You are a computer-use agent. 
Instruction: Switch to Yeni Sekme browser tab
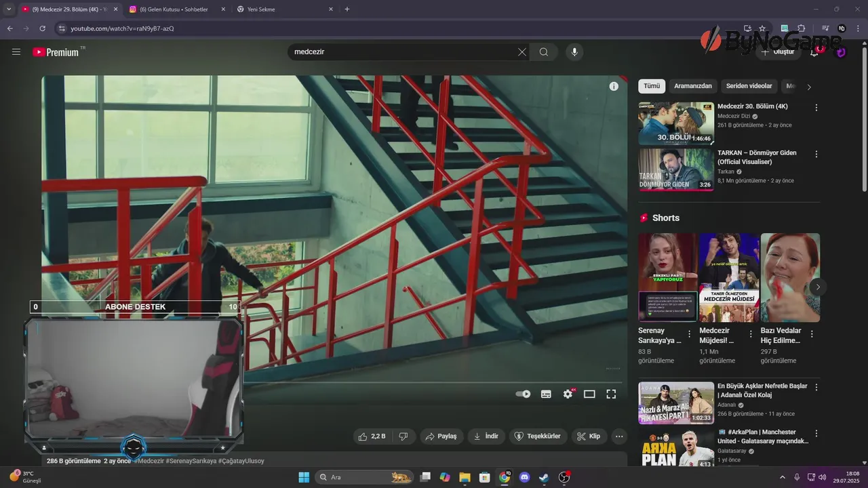click(x=285, y=9)
